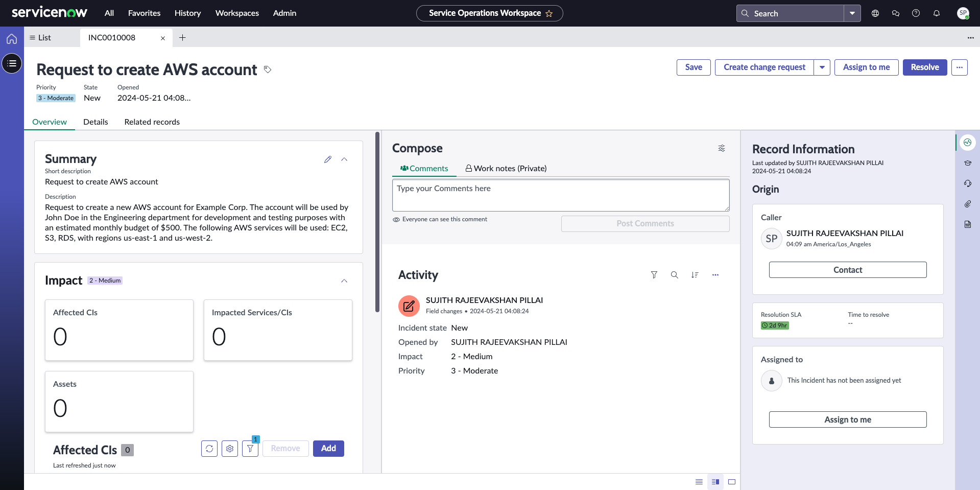
Task: Click the tag icon beside incident title
Action: [x=268, y=69]
